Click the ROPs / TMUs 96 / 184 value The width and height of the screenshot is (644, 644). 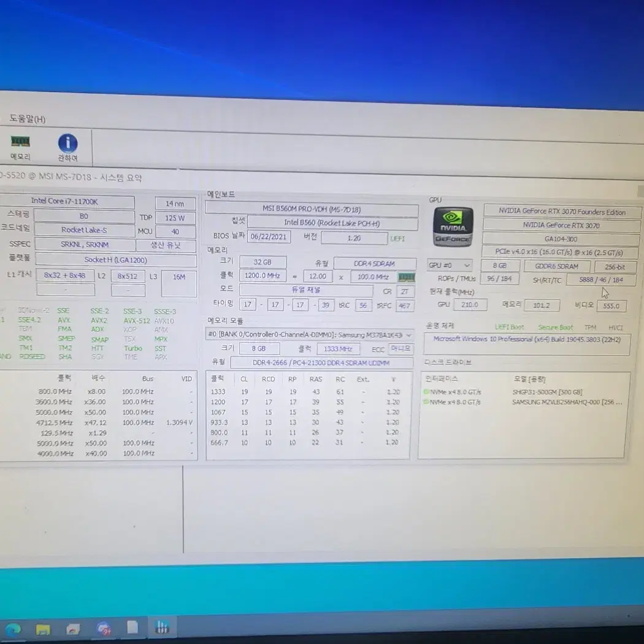[499, 278]
